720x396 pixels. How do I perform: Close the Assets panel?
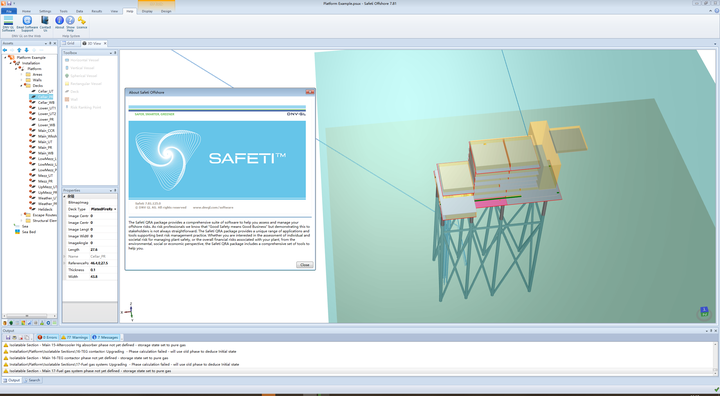tap(55, 43)
